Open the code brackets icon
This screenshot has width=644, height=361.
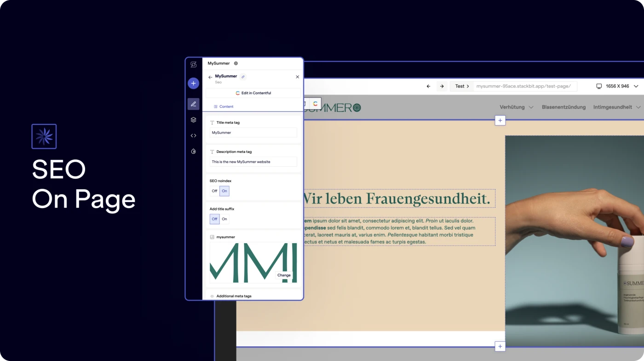point(193,135)
